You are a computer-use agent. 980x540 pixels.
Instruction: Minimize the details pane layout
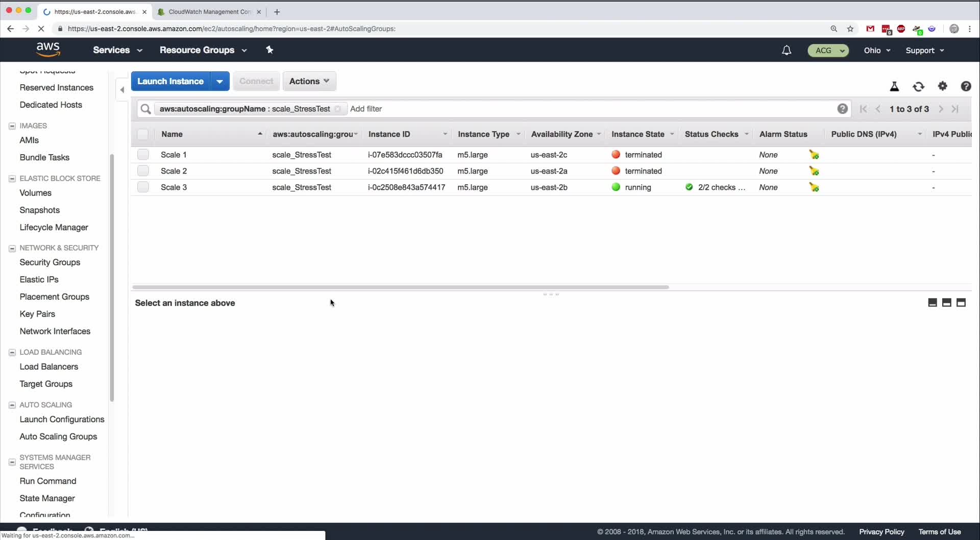click(933, 303)
